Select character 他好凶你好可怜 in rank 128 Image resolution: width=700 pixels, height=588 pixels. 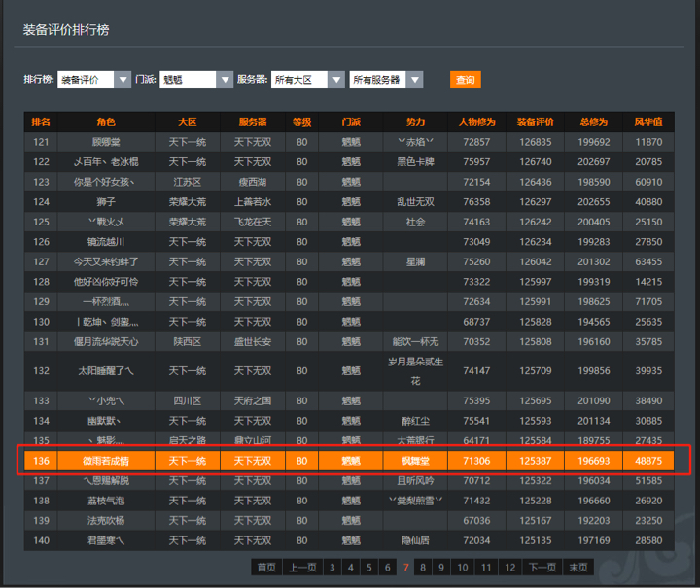tap(106, 282)
